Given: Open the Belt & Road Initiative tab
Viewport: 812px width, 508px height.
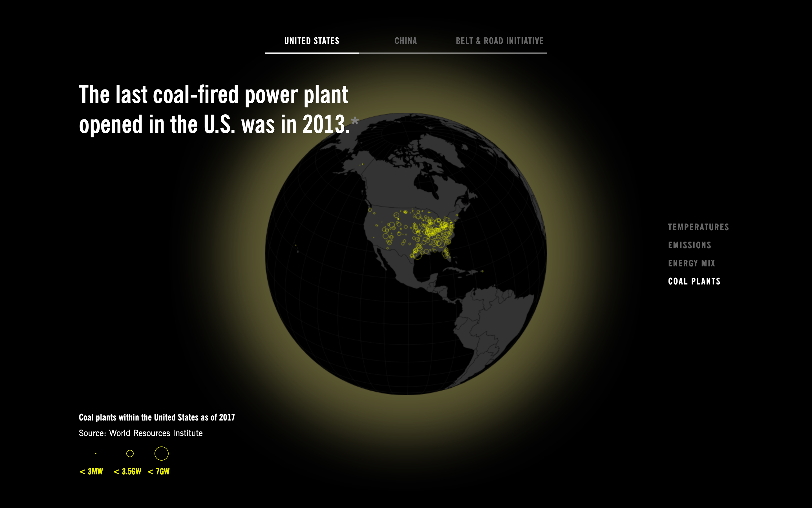Looking at the screenshot, I should (x=500, y=41).
